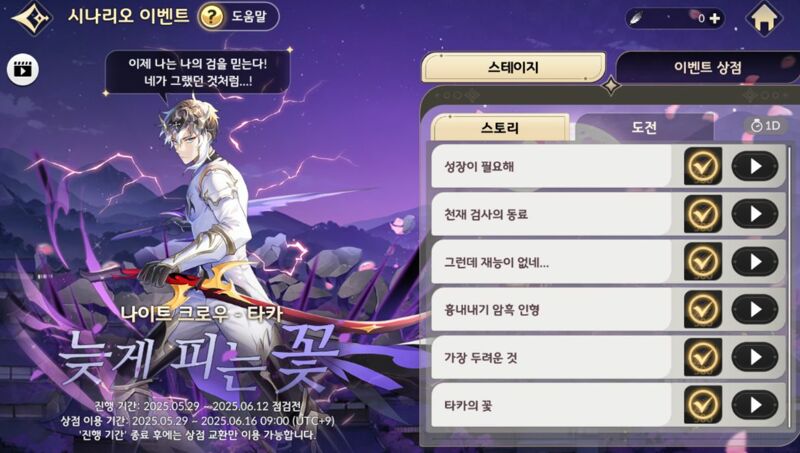Click the stage list scrollbar
This screenshot has height=453, width=800.
[x=790, y=286]
